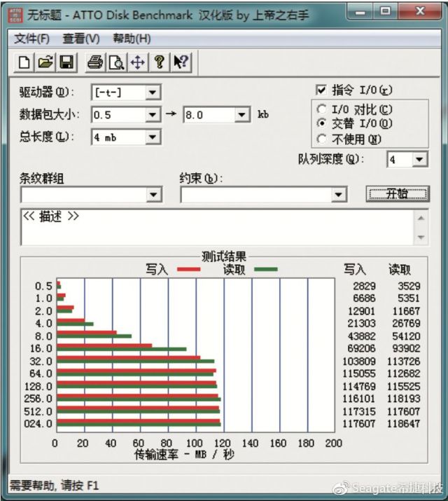The width and height of the screenshot is (448, 501).
Task: Open the starting packet size 0.5 dropdown
Action: pos(153,115)
